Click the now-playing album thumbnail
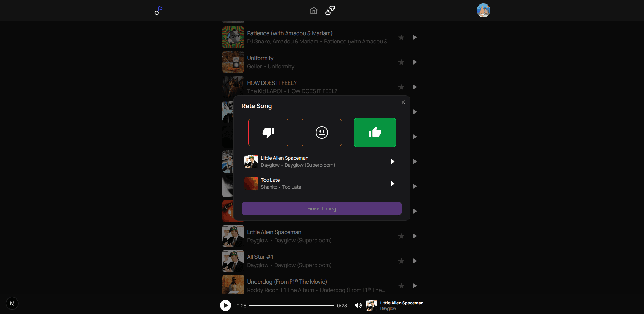Viewport: 644px width, 314px height. pos(372,305)
